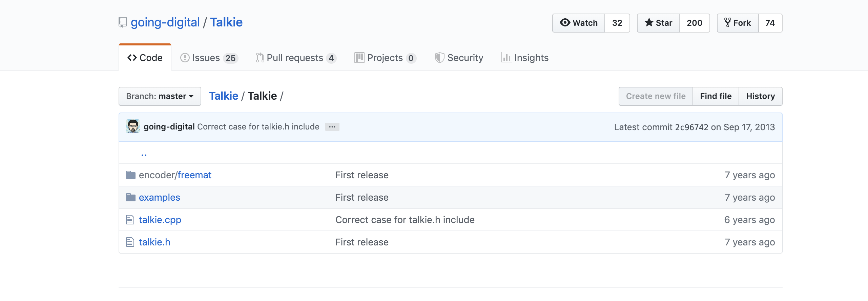Switch to the Code tab
This screenshot has height=301, width=868.
(145, 58)
